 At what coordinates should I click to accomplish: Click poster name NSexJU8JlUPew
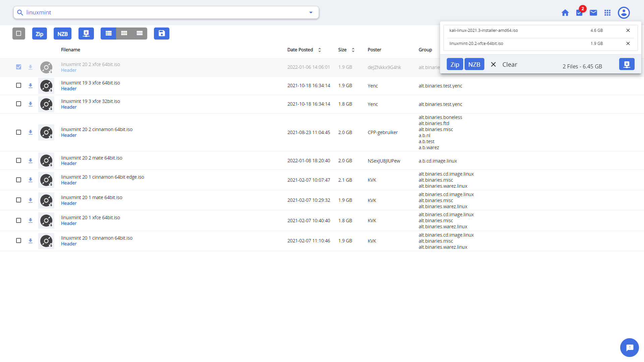point(384,161)
